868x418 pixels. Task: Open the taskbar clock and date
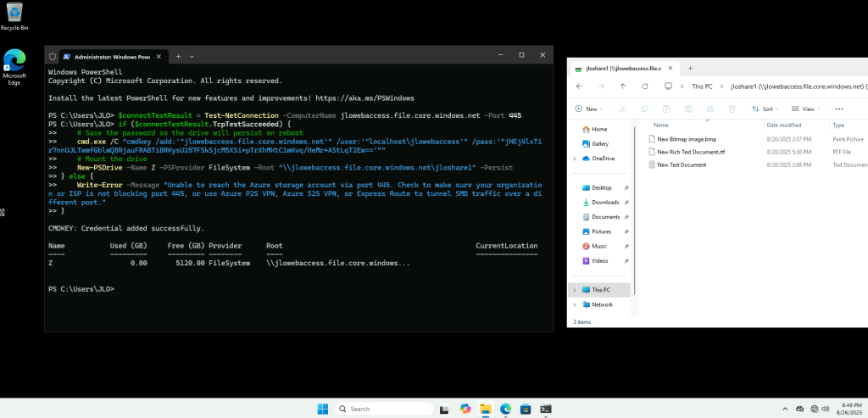850,410
